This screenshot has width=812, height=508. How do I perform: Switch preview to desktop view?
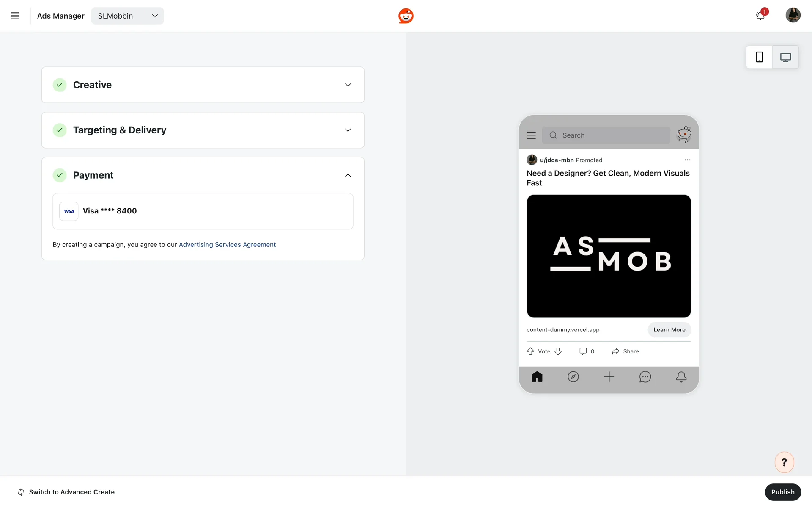(x=785, y=57)
